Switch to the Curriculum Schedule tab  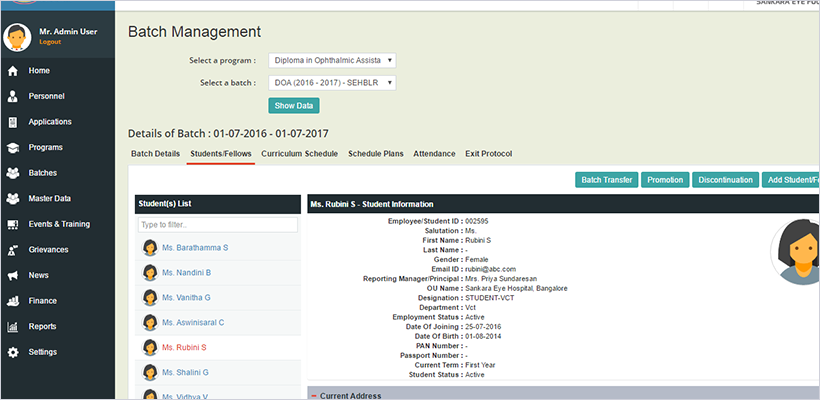[x=299, y=154]
